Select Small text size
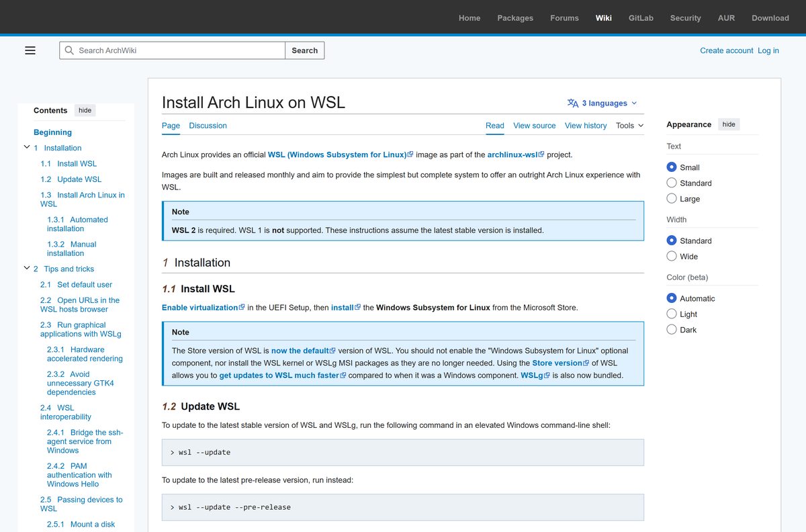Viewport: 806px width, 532px height. [672, 167]
